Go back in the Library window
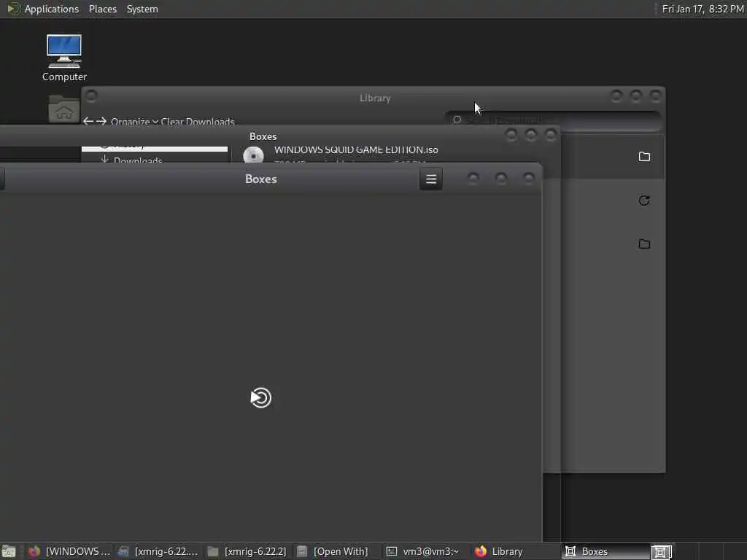The image size is (747, 560). click(88, 122)
